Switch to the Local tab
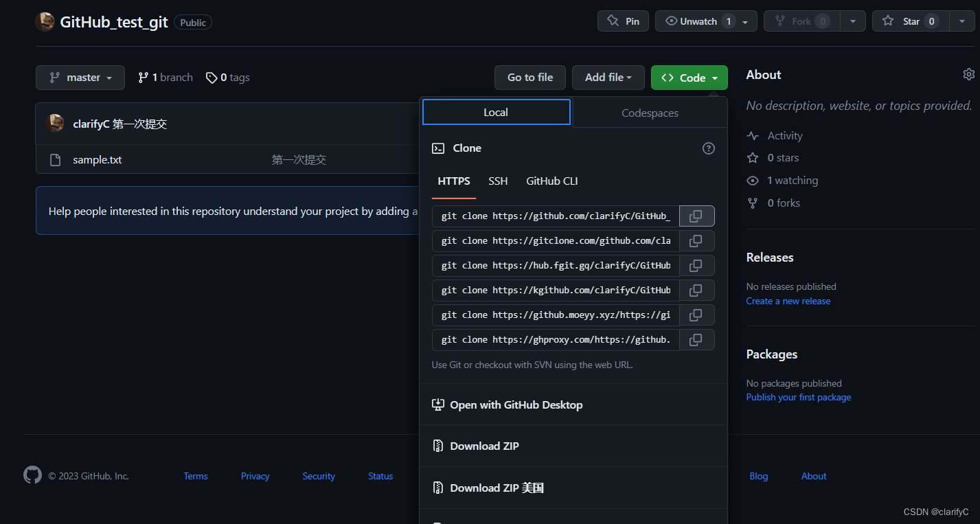 coord(496,112)
